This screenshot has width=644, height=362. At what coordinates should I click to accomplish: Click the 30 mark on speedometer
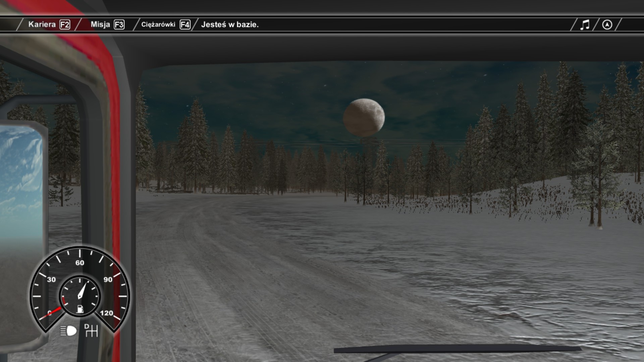pos(51,280)
